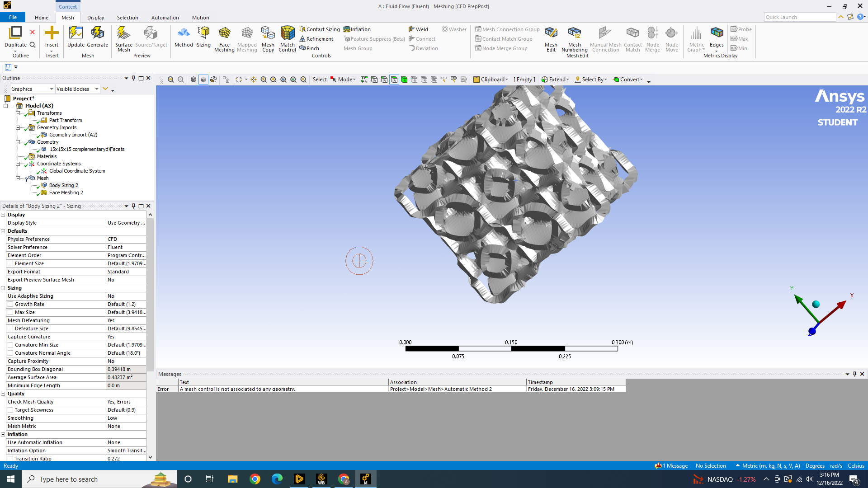Screen dimensions: 868x488
Task: Click the Convert toolbar button
Action: (628, 80)
